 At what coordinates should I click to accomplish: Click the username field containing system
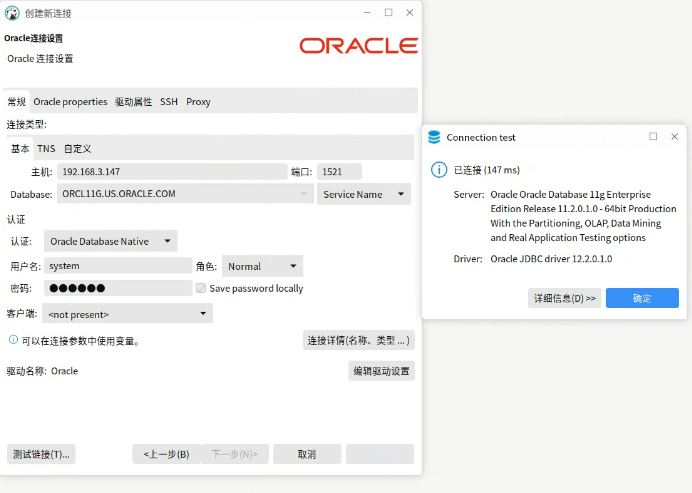pos(118,266)
